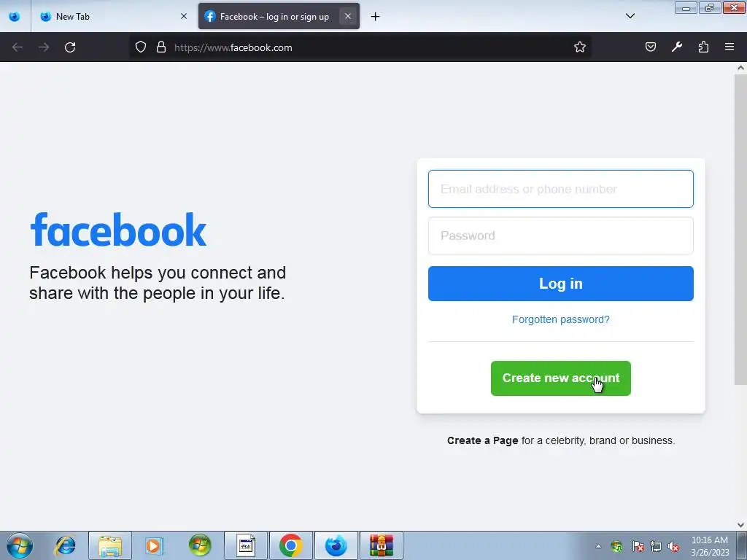Open the network status tray icon
The width and height of the screenshot is (747, 560).
tap(656, 546)
